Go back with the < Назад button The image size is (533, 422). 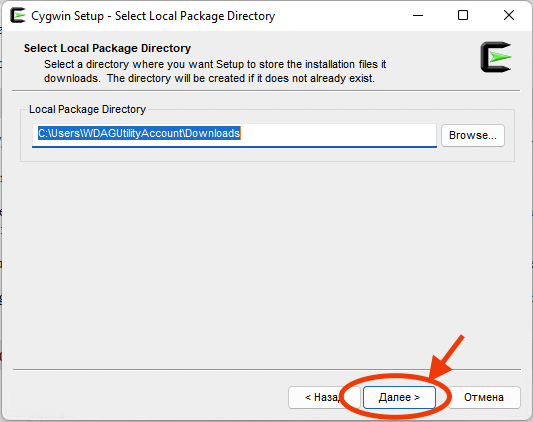[324, 397]
